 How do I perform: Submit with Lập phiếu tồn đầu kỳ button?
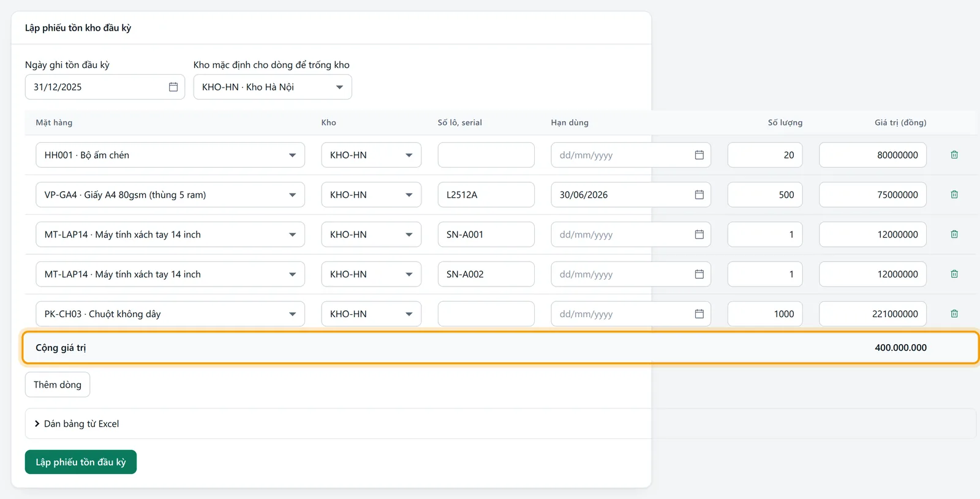(x=81, y=462)
